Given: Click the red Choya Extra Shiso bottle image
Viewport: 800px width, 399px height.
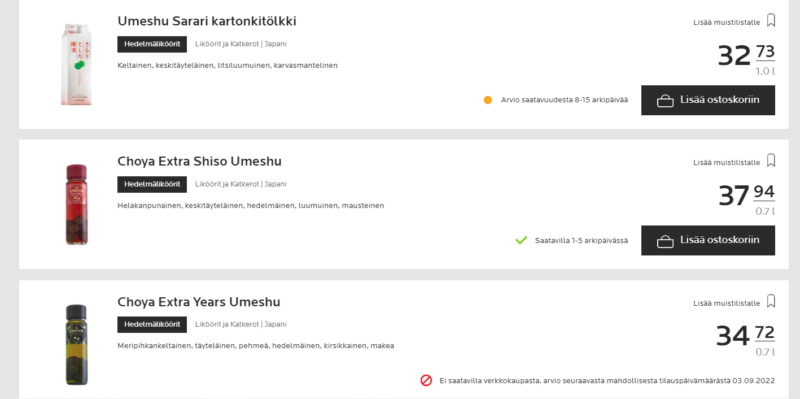Looking at the screenshot, I should tap(77, 204).
